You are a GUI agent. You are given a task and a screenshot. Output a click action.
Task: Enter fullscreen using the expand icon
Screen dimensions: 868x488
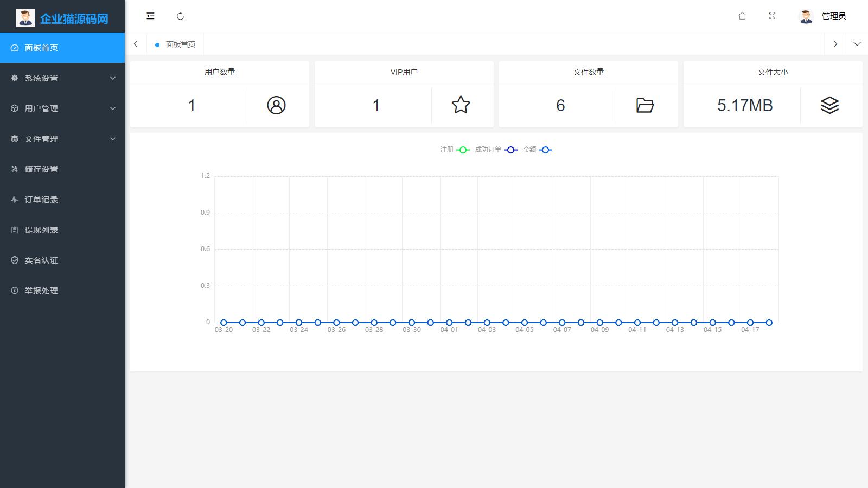click(772, 16)
